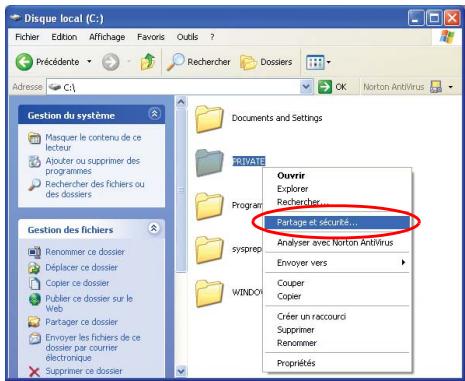
Task: Click the red X delete icon
Action: 34,372
